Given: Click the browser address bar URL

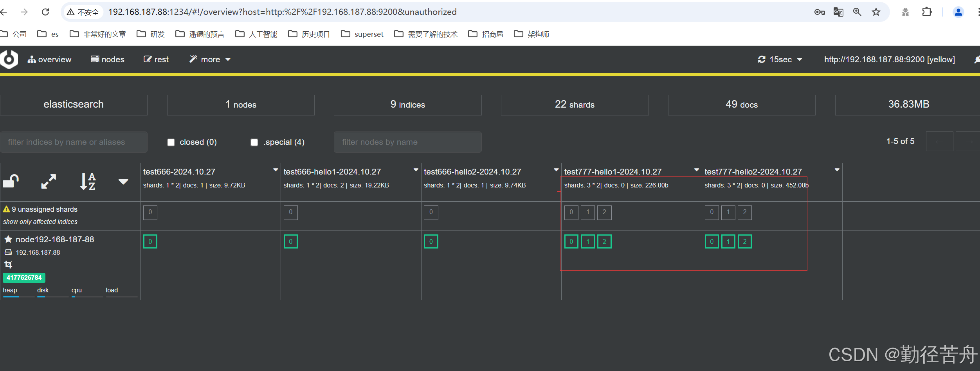Looking at the screenshot, I should click(x=282, y=12).
